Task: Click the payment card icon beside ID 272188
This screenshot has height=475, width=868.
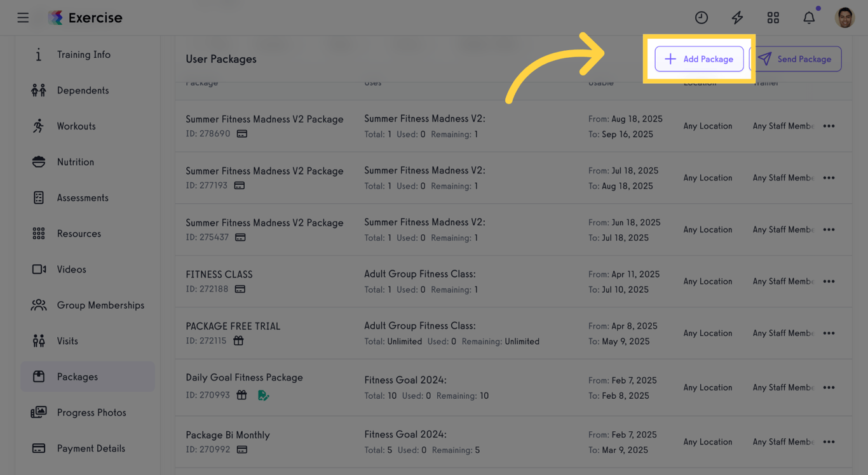Action: click(x=240, y=288)
